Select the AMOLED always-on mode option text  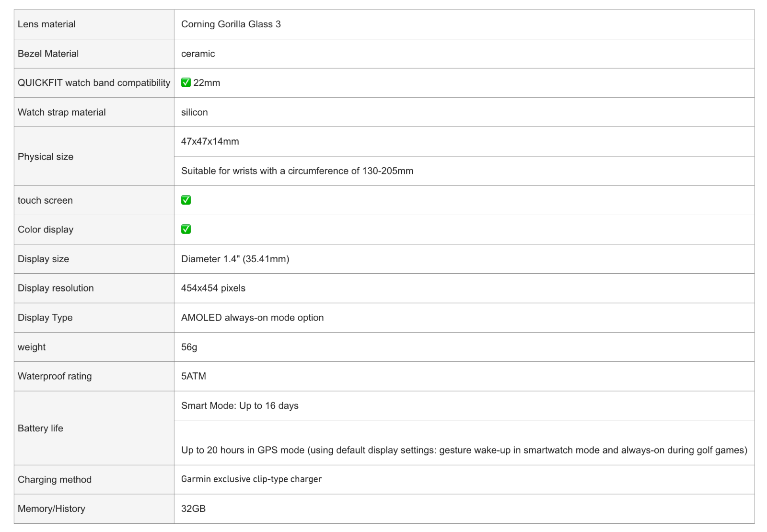[253, 317]
